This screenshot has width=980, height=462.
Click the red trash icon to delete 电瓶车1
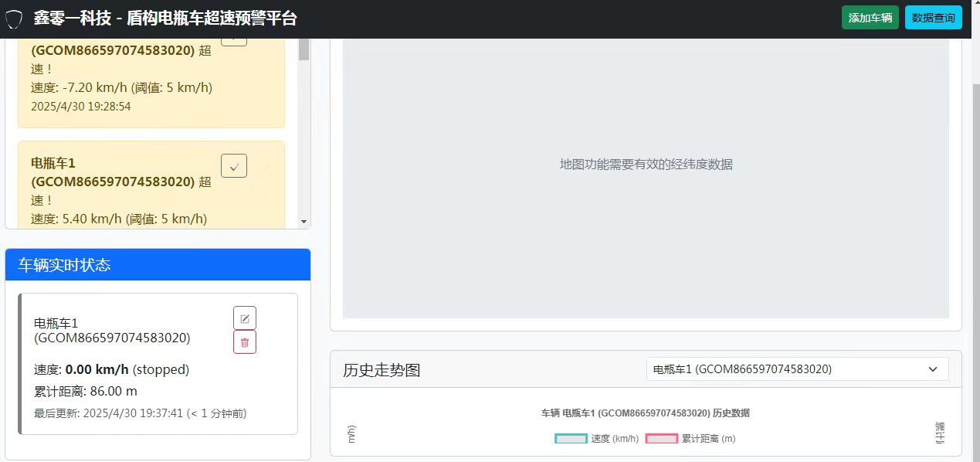(245, 341)
